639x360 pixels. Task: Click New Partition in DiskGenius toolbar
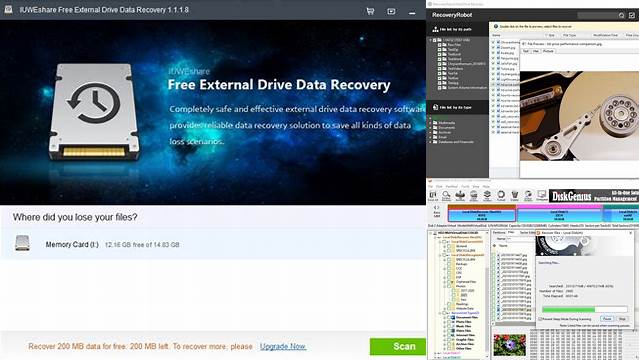click(487, 196)
